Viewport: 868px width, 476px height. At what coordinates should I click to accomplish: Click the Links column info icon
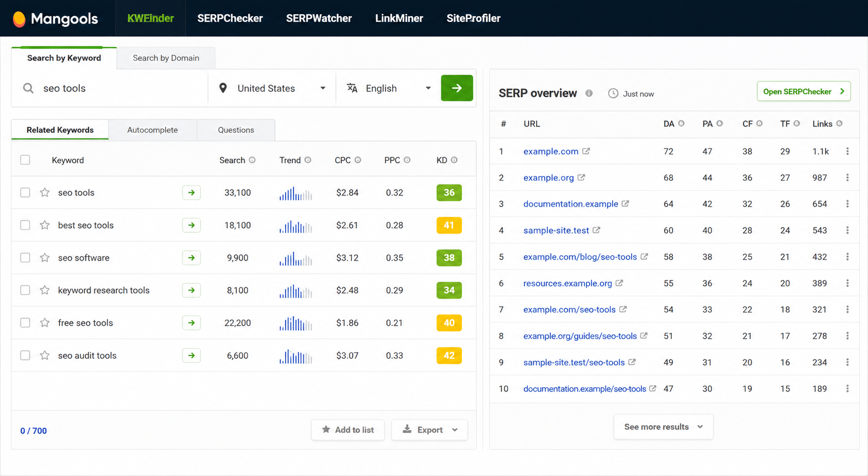pos(839,123)
